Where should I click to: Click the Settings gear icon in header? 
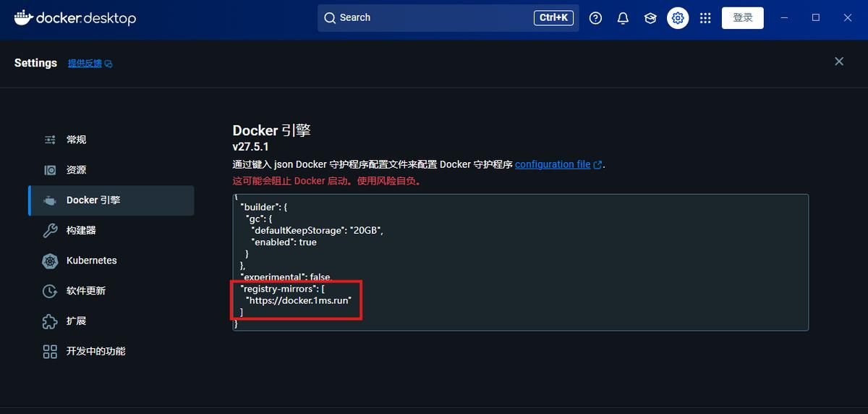pos(678,18)
